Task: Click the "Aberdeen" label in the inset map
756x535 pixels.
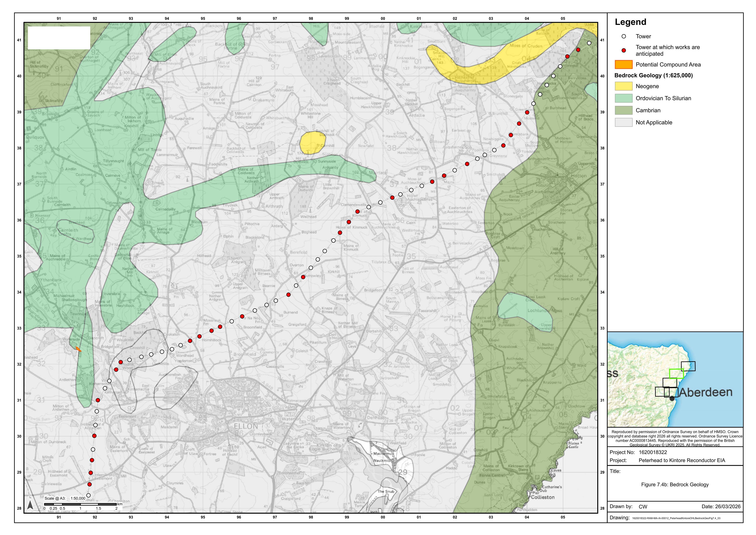Action: [x=706, y=392]
